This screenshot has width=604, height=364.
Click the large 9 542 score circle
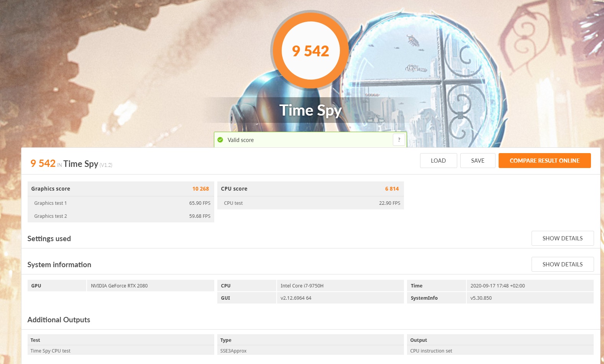pyautogui.click(x=310, y=51)
